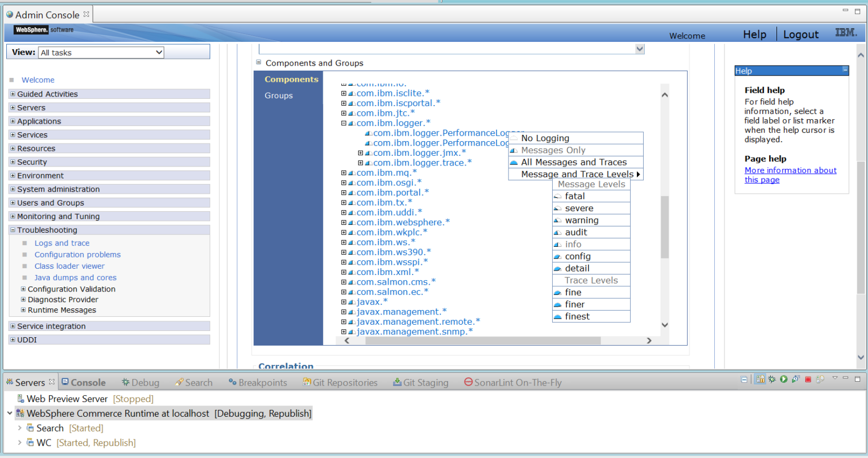
Task: Click the down arrow of the components scrollbar
Action: click(665, 325)
